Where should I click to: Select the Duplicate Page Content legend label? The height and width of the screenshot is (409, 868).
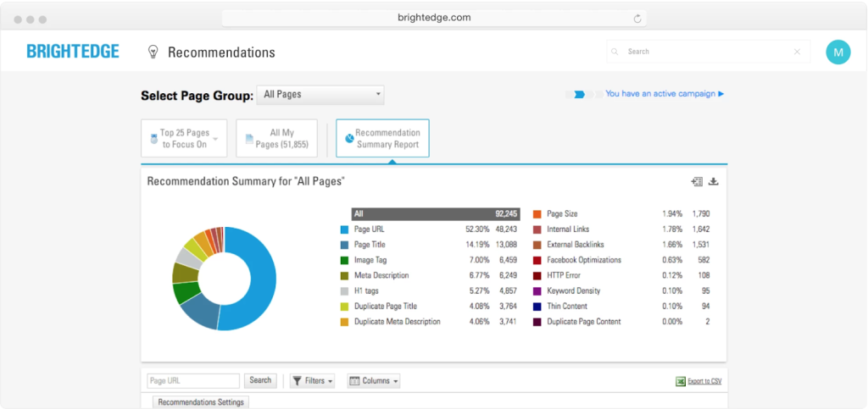tap(584, 322)
